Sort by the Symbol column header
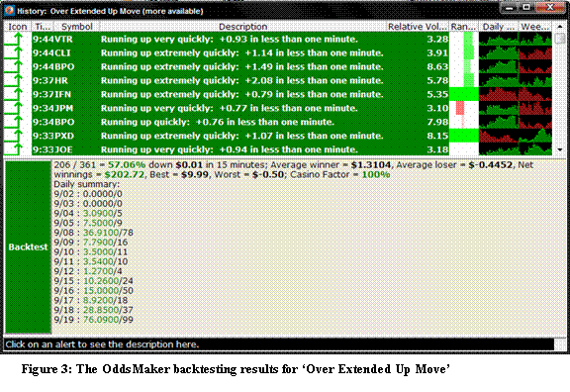This screenshot has height=392, width=570. tap(77, 27)
